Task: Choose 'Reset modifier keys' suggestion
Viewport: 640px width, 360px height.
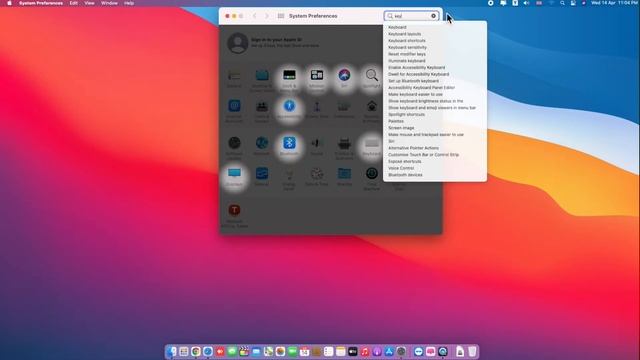Action: 407,54
